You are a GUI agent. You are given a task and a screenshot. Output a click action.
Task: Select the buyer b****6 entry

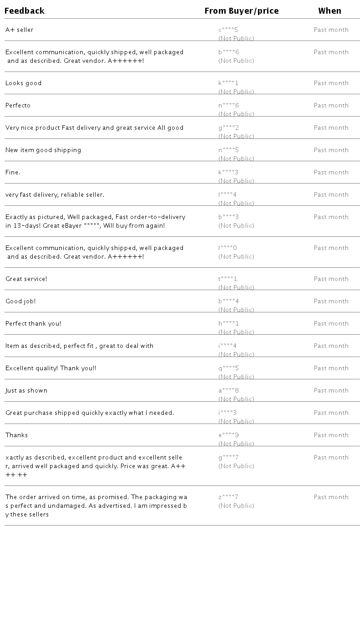pyautogui.click(x=229, y=52)
